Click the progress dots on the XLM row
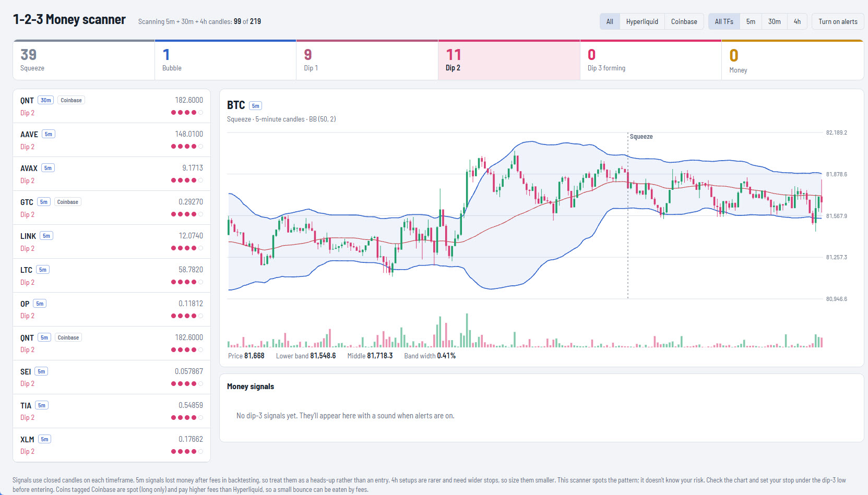Viewport: 868px width, 495px height. point(187,452)
